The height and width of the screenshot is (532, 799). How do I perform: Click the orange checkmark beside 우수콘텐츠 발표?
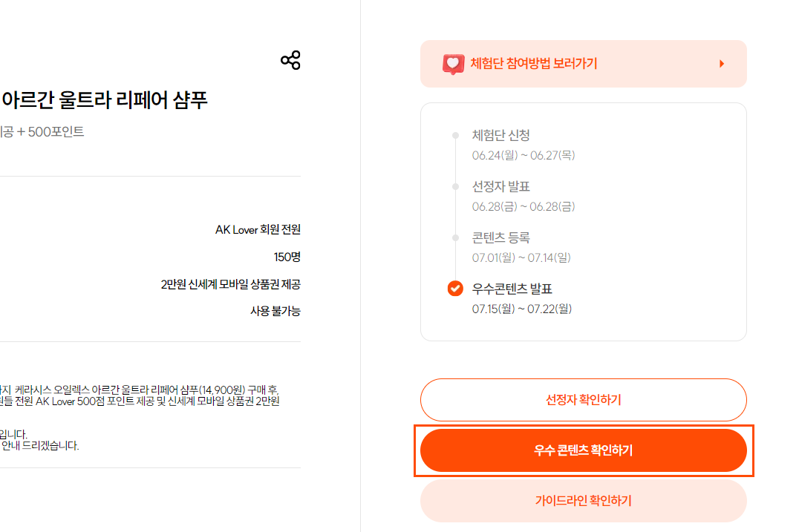tap(455, 288)
